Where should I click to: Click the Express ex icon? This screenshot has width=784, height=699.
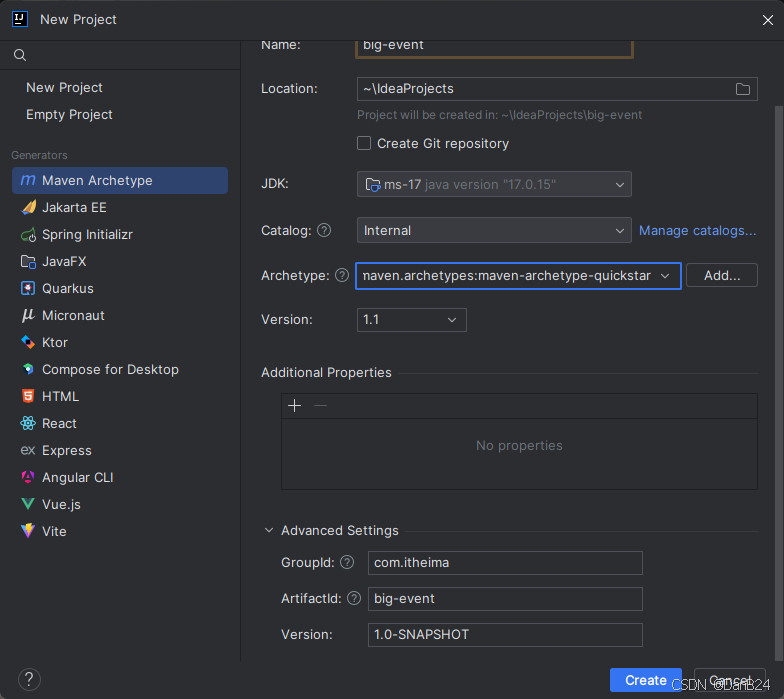[28, 450]
